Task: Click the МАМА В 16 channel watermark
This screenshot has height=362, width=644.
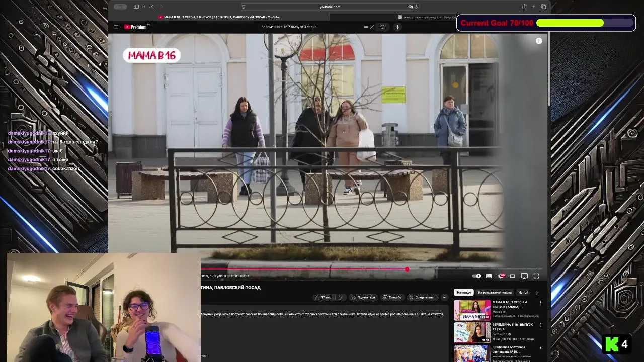Action: tap(151, 55)
